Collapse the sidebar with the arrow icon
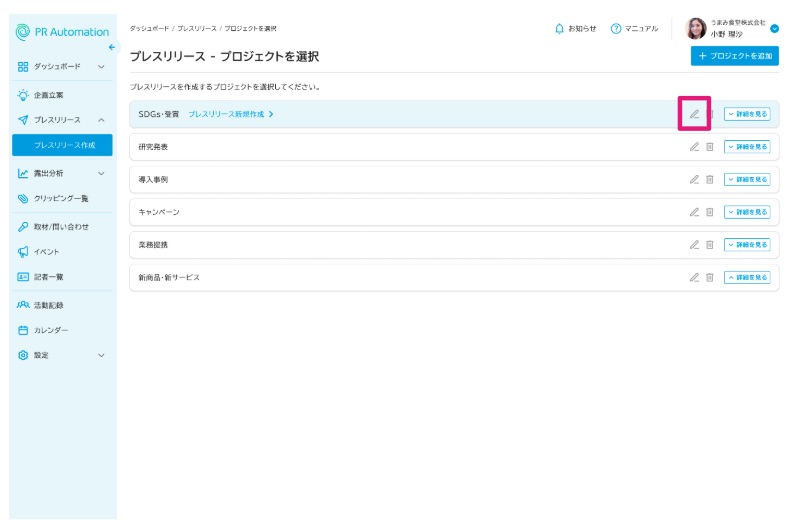The image size is (803, 529). pyautogui.click(x=112, y=47)
